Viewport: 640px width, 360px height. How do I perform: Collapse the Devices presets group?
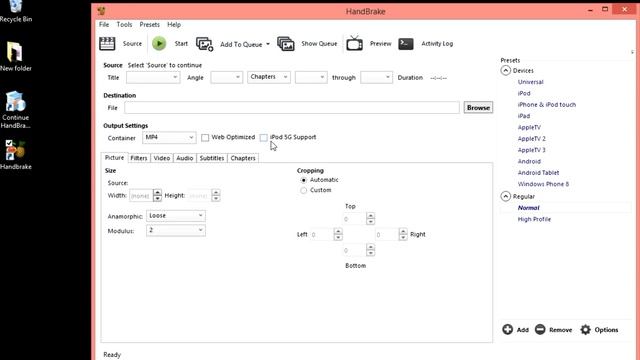coord(505,71)
